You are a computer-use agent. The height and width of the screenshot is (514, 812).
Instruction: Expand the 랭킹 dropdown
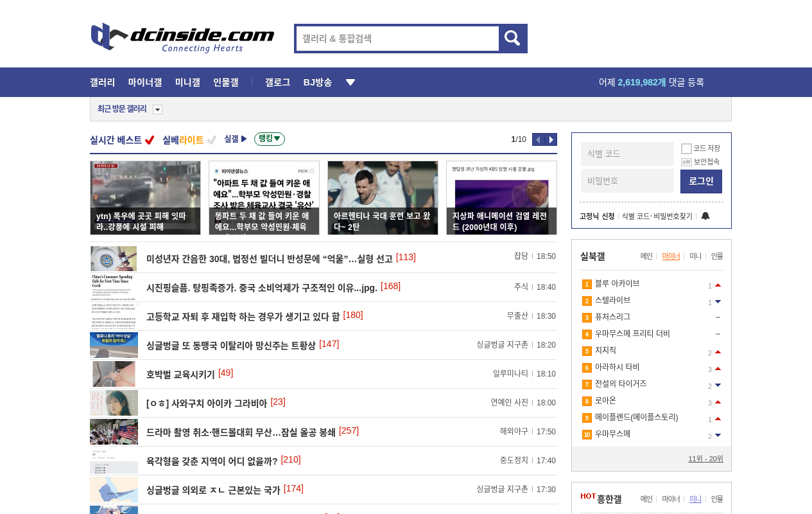coord(270,139)
